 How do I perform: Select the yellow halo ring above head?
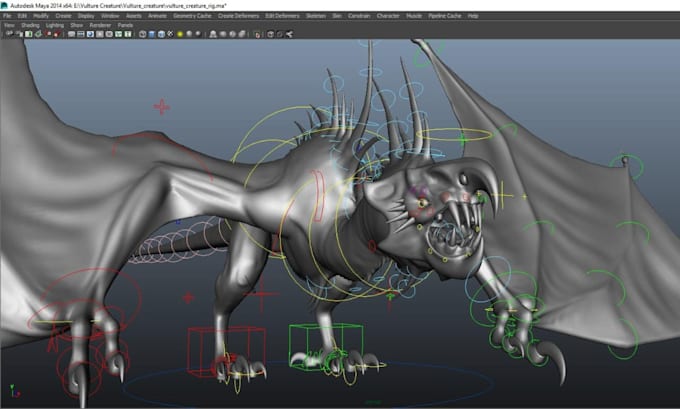coord(454,134)
